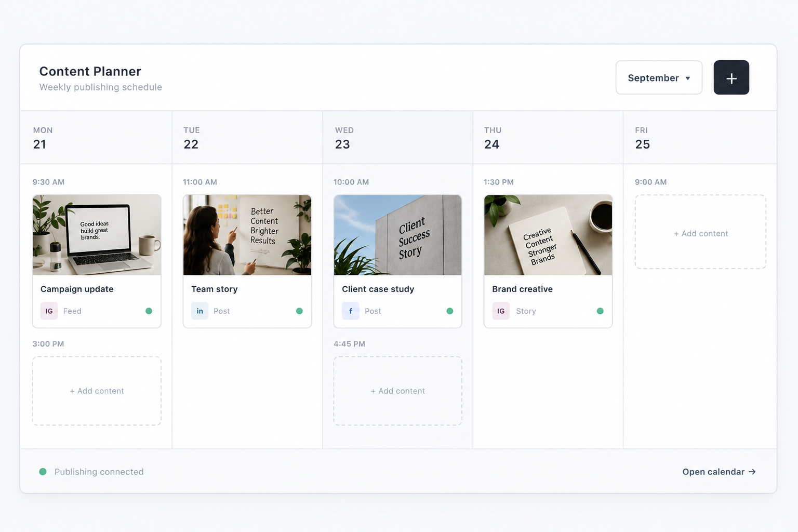Screen dimensions: 798x532
Task: Click the Instagram icon on Brand creative
Action: 501,311
